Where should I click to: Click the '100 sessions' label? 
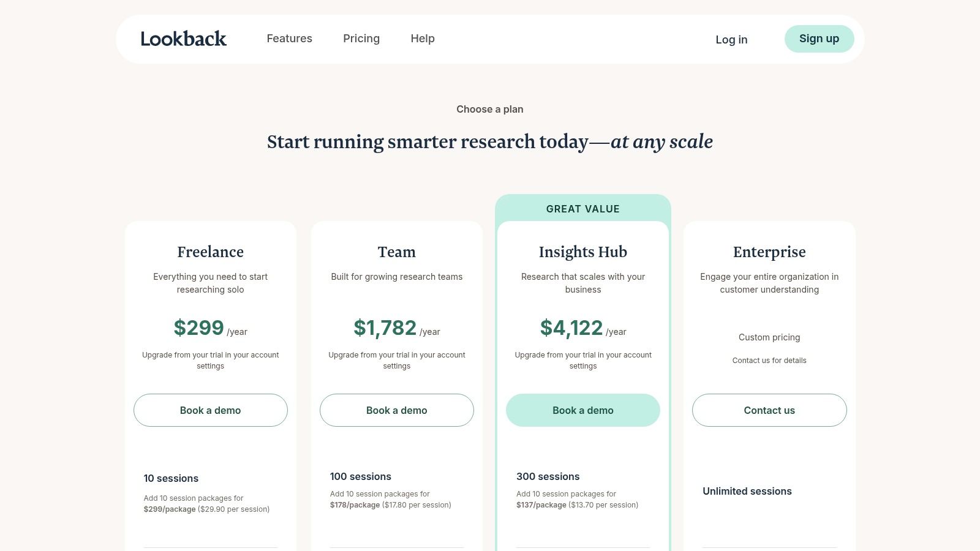pos(361,476)
